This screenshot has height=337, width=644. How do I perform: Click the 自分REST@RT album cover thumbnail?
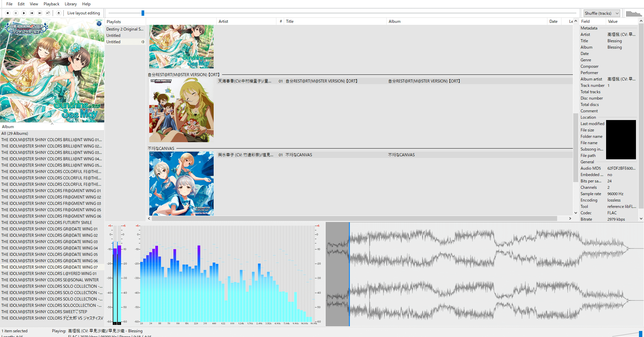181,110
